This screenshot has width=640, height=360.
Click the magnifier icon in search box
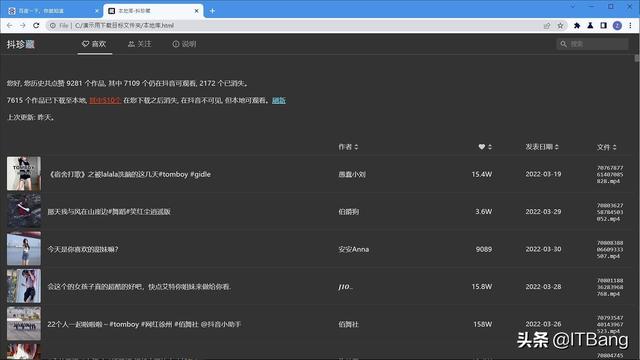[564, 44]
